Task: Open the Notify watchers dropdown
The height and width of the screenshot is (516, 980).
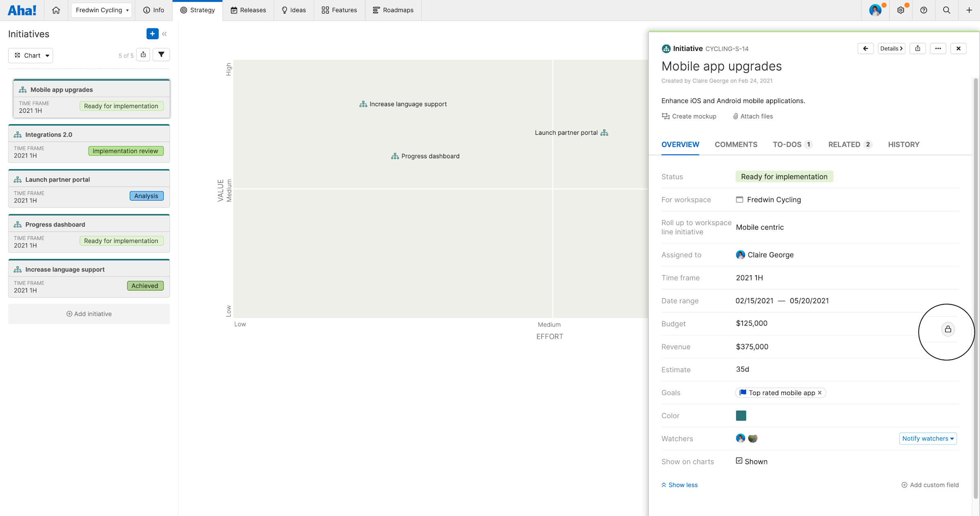Action: [x=928, y=438]
